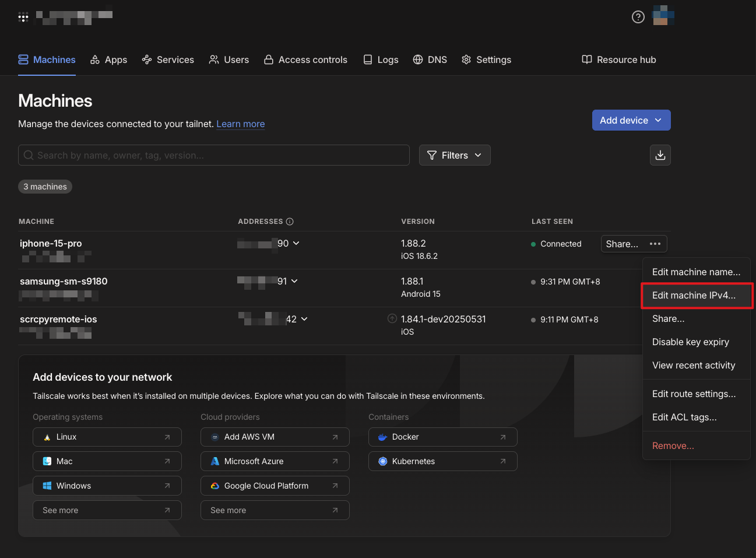Screen dimensions: 756x558
Task: Click the Kubernetes container button
Action: click(442, 461)
